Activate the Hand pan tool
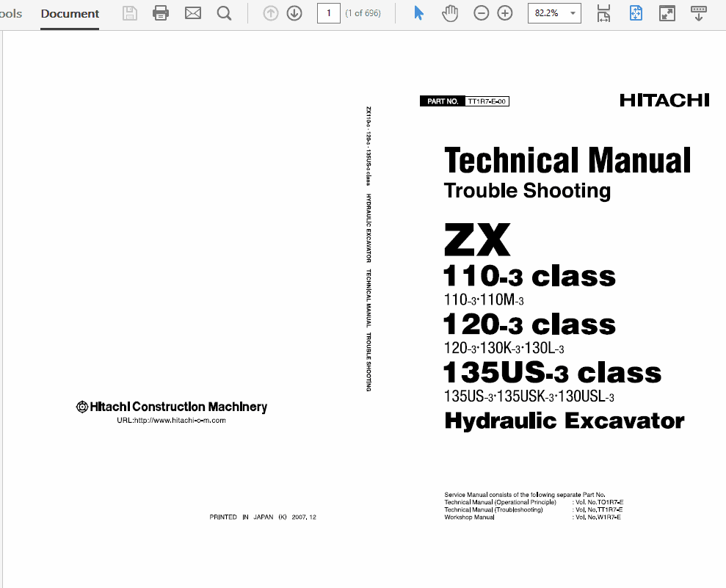The height and width of the screenshot is (588, 726). (449, 13)
